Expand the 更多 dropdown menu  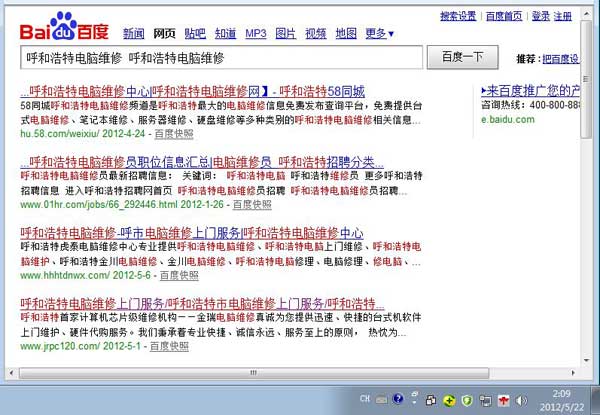point(379,34)
